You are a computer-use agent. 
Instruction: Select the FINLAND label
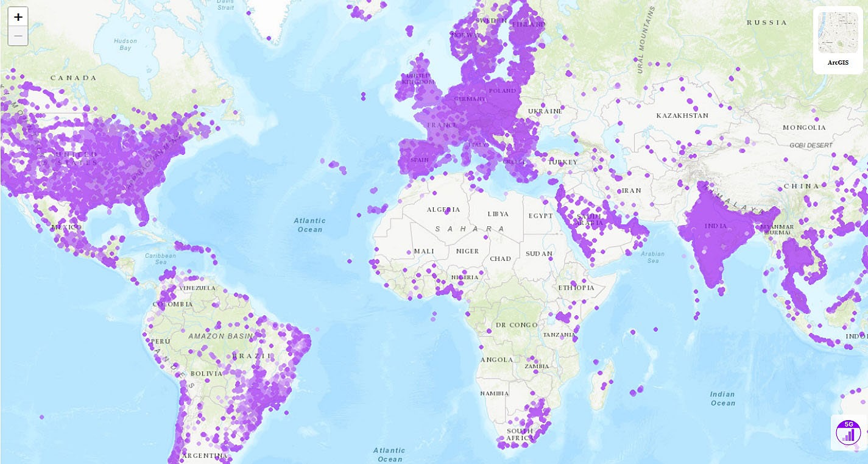[x=528, y=25]
